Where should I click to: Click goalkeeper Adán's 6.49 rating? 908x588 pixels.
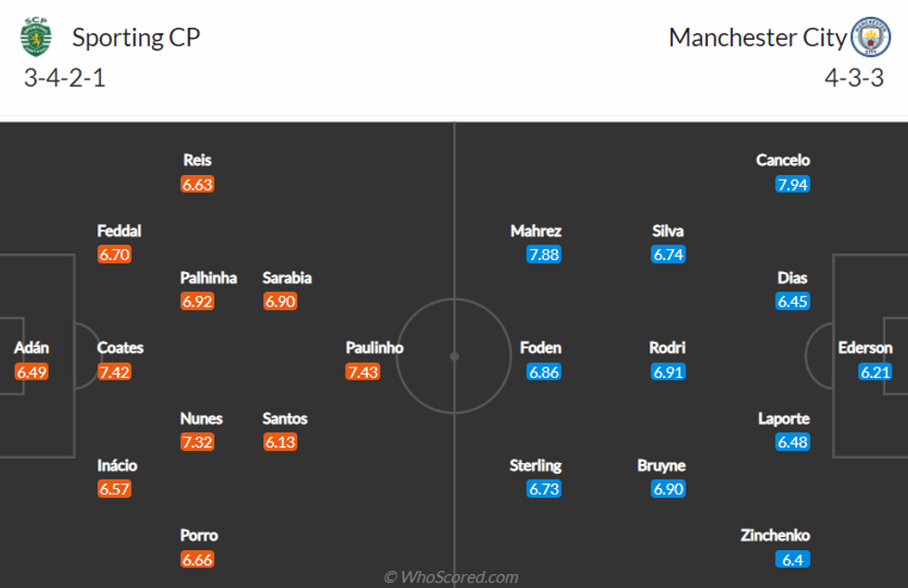(x=32, y=372)
